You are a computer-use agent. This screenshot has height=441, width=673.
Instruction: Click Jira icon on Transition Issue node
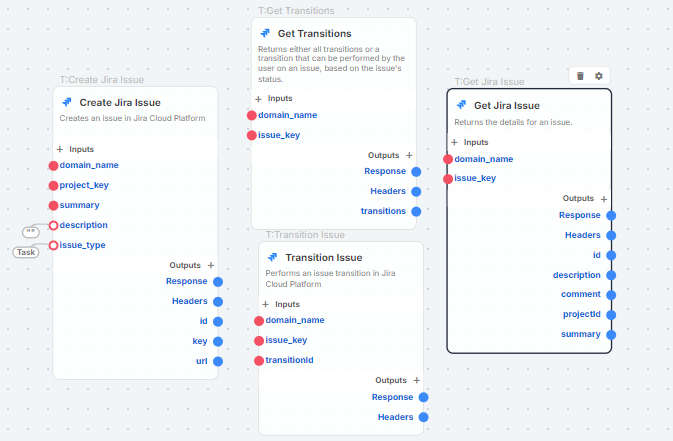point(273,257)
